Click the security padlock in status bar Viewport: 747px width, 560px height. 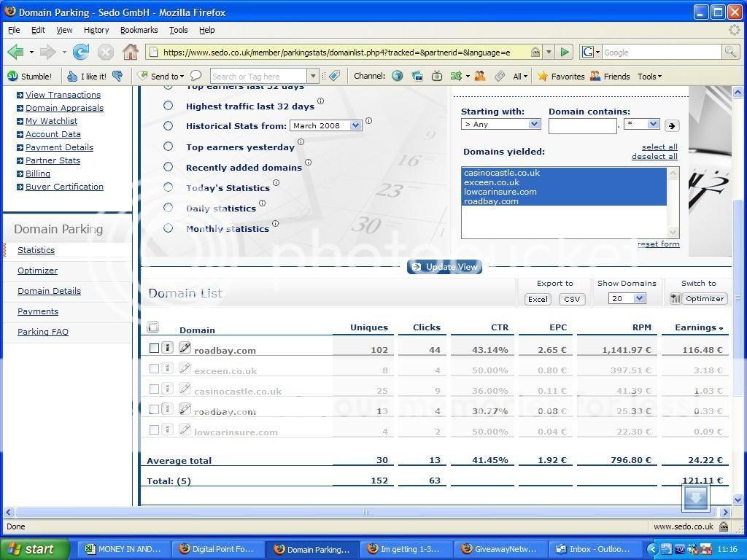tap(724, 526)
